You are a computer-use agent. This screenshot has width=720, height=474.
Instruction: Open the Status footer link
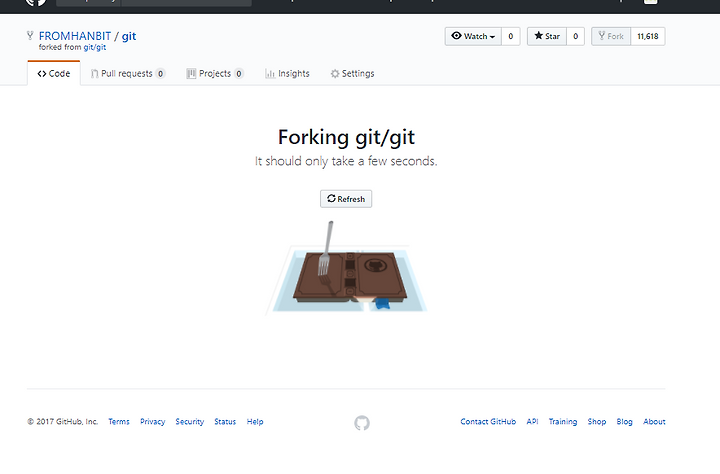coord(225,422)
